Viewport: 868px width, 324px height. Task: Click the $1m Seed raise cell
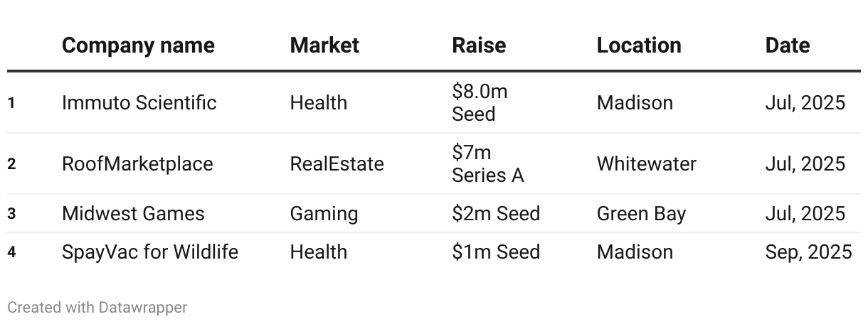point(496,252)
